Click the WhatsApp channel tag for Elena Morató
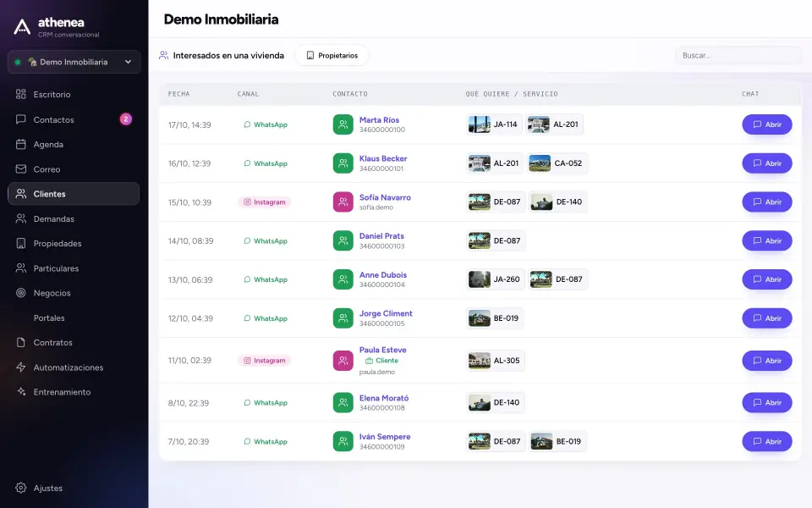 (x=266, y=403)
